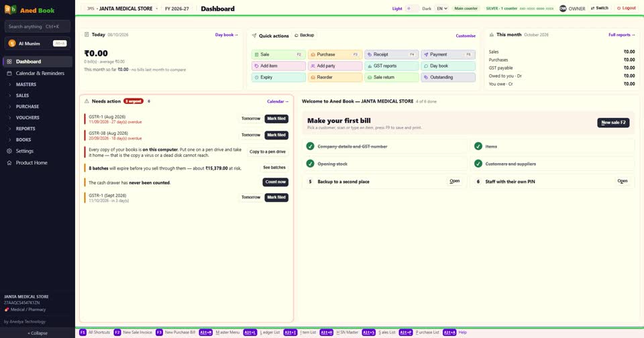Open the Sale quick action

278,54
